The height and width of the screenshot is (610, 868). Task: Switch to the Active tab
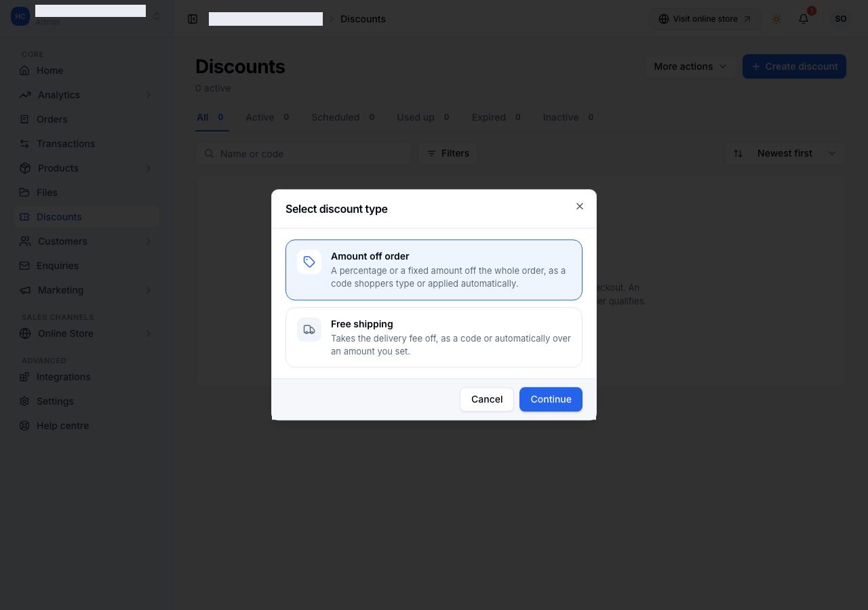click(268, 117)
